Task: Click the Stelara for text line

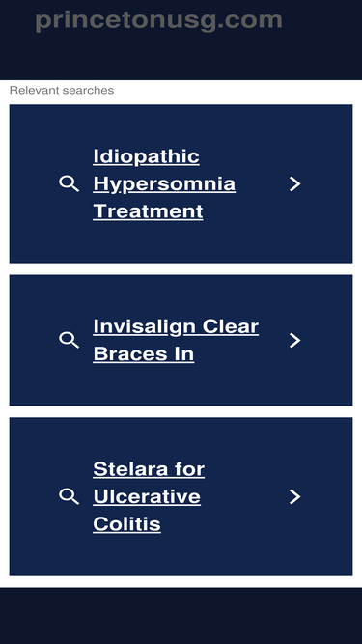Action: [x=149, y=469]
